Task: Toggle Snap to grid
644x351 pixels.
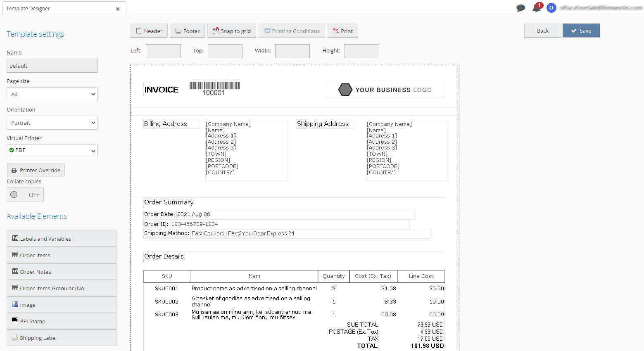Action: pos(232,31)
